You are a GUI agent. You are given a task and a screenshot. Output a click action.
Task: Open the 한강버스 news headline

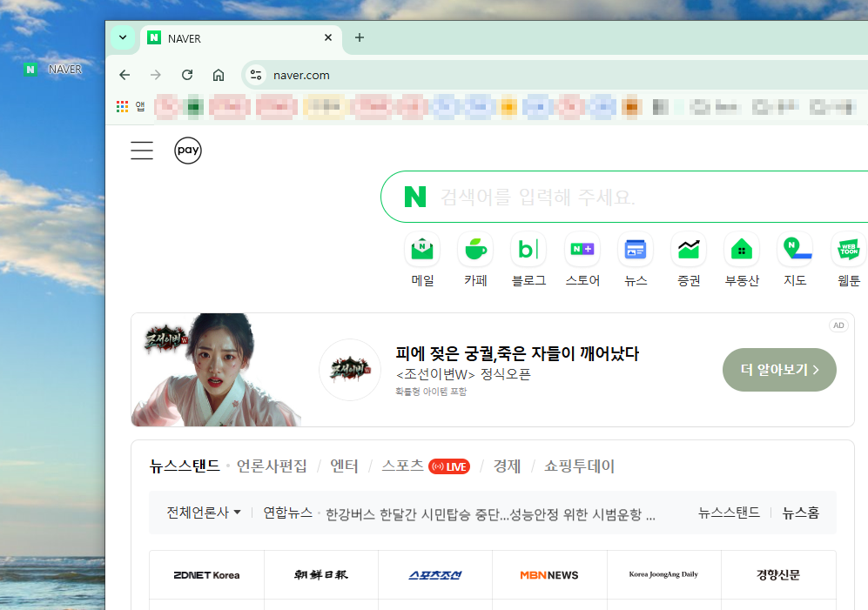(490, 514)
